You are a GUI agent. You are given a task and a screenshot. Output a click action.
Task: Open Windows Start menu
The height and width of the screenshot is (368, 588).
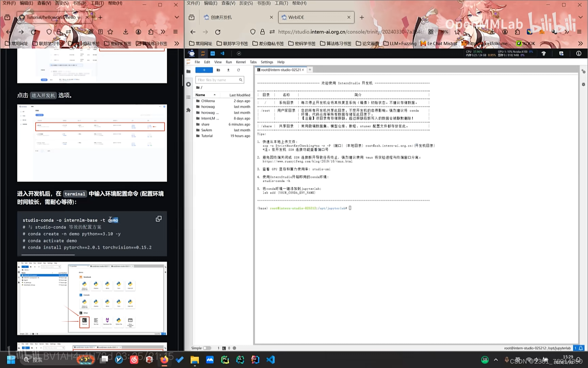tap(11, 359)
